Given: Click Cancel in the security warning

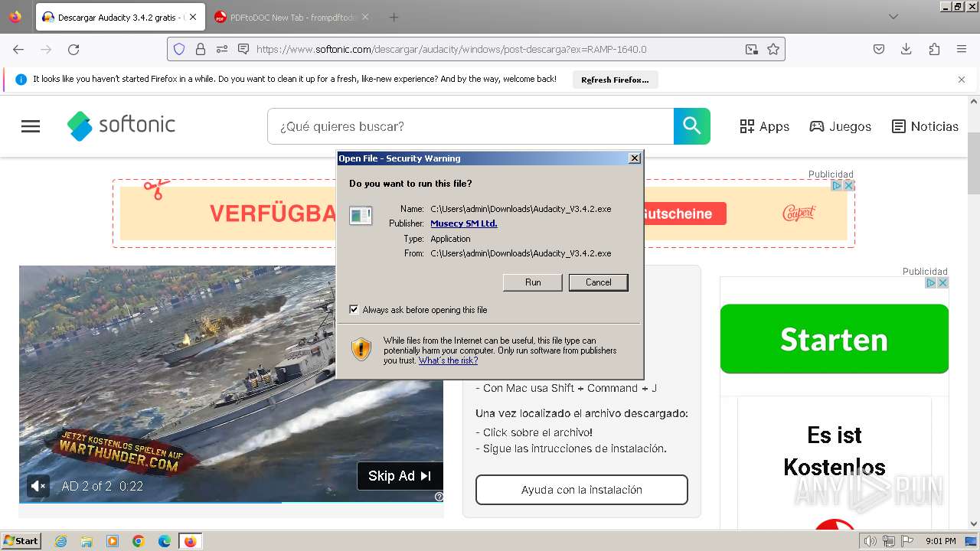Looking at the screenshot, I should 599,282.
